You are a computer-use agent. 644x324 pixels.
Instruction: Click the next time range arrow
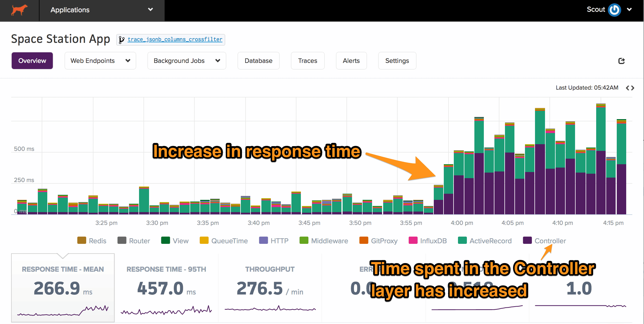[x=633, y=88]
